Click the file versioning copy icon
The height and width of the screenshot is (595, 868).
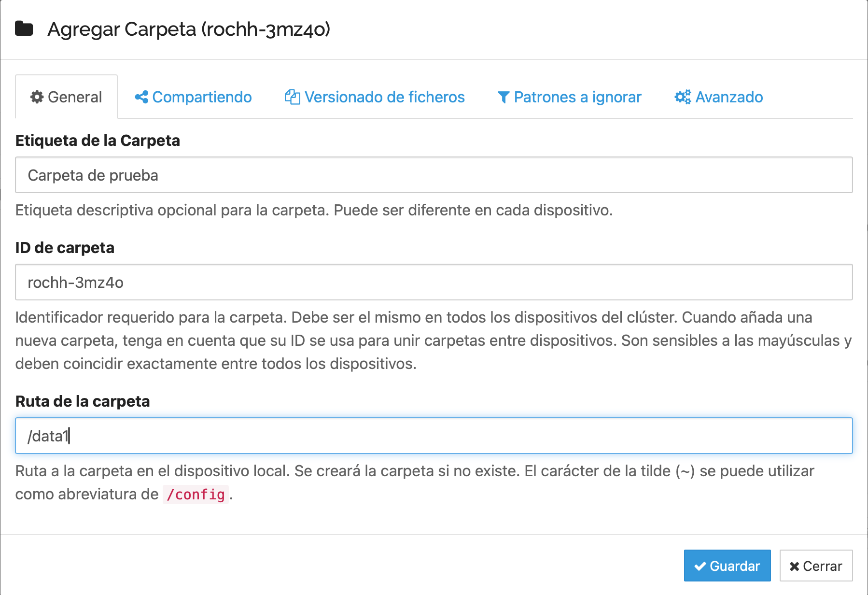coord(292,97)
